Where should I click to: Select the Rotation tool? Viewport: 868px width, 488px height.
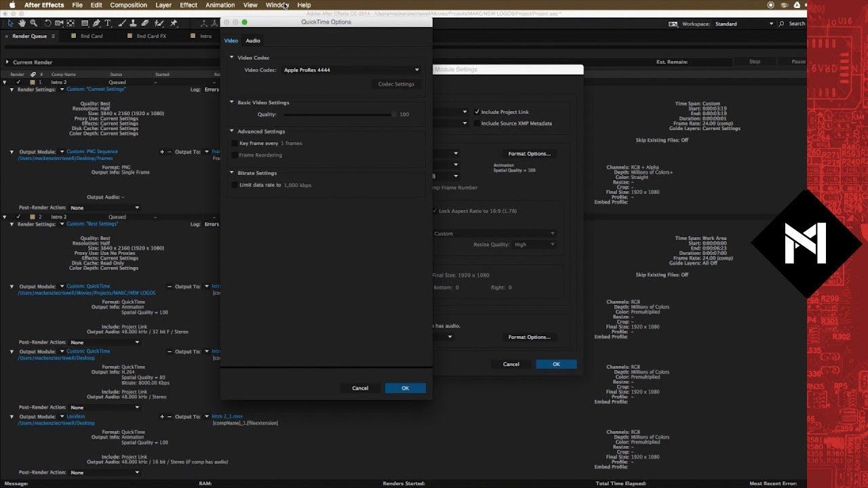click(x=47, y=23)
